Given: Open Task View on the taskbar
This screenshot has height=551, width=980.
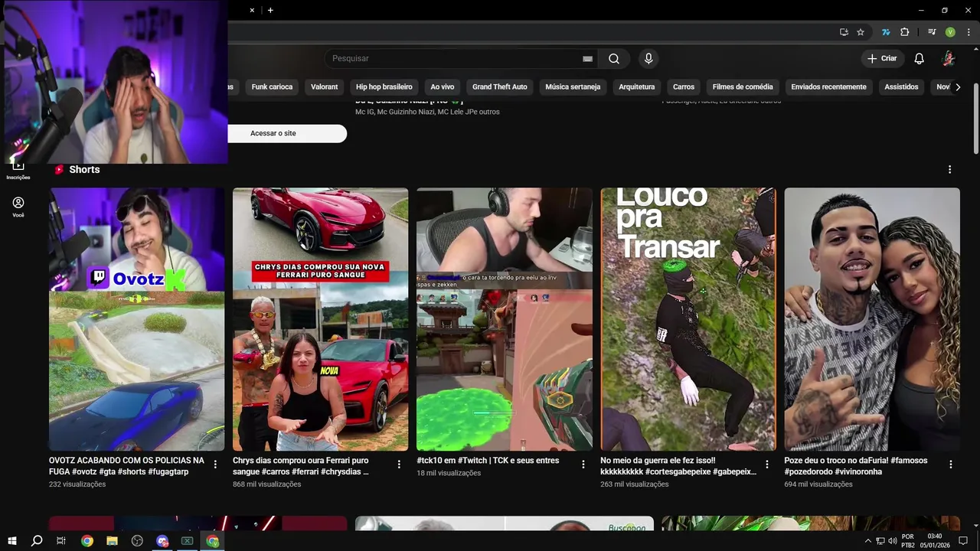Looking at the screenshot, I should [61, 541].
